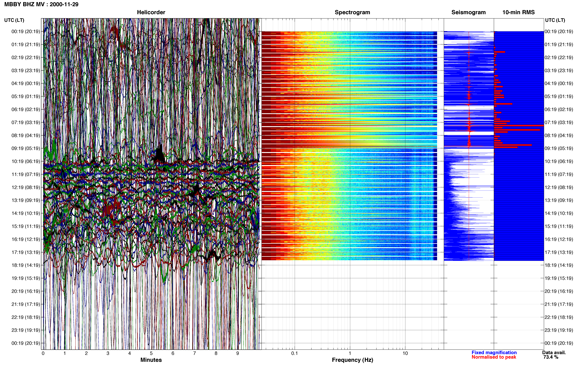Click the left time label '19:19 (15:19)'

(26, 278)
